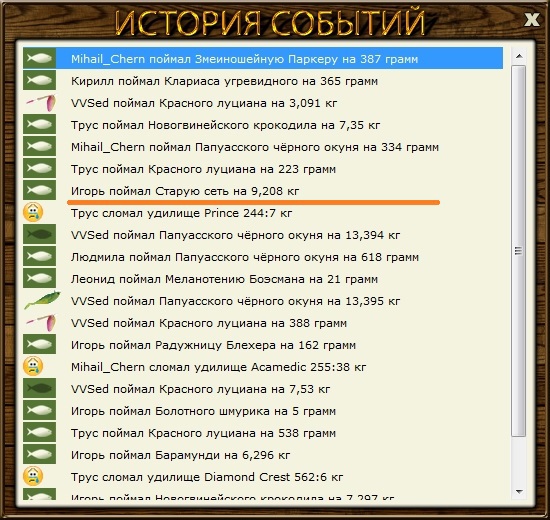
Task: Click fish icon beside Игорь Барамунди row
Action: pyautogui.click(x=39, y=454)
